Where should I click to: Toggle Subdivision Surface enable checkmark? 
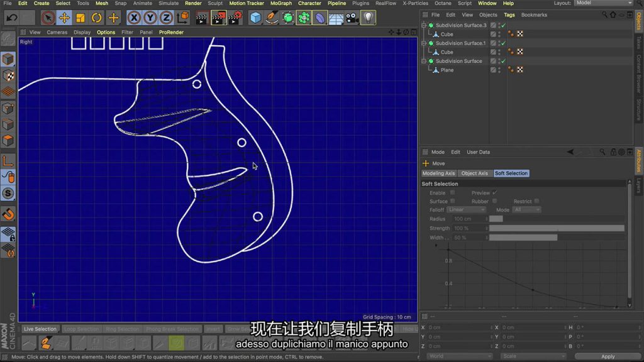point(504,61)
